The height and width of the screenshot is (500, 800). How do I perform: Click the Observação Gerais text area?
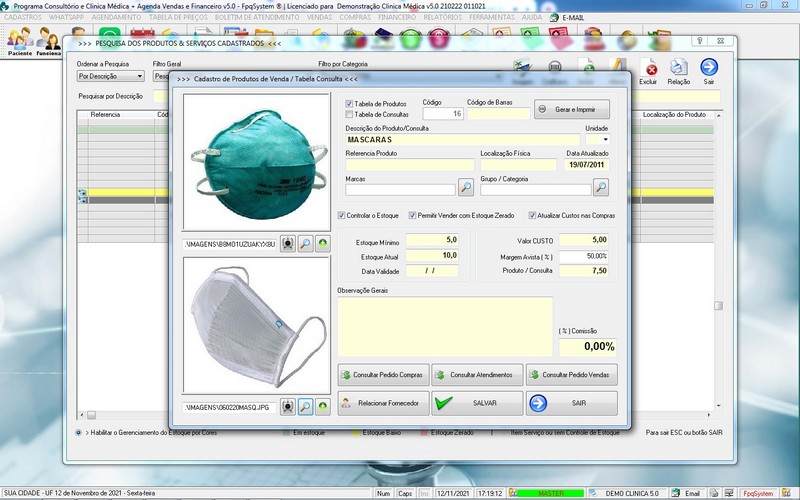pos(445,327)
